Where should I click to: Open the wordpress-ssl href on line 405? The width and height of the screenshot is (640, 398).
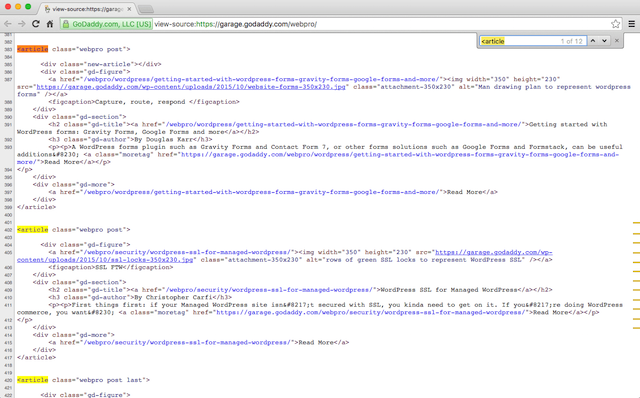tap(188, 252)
